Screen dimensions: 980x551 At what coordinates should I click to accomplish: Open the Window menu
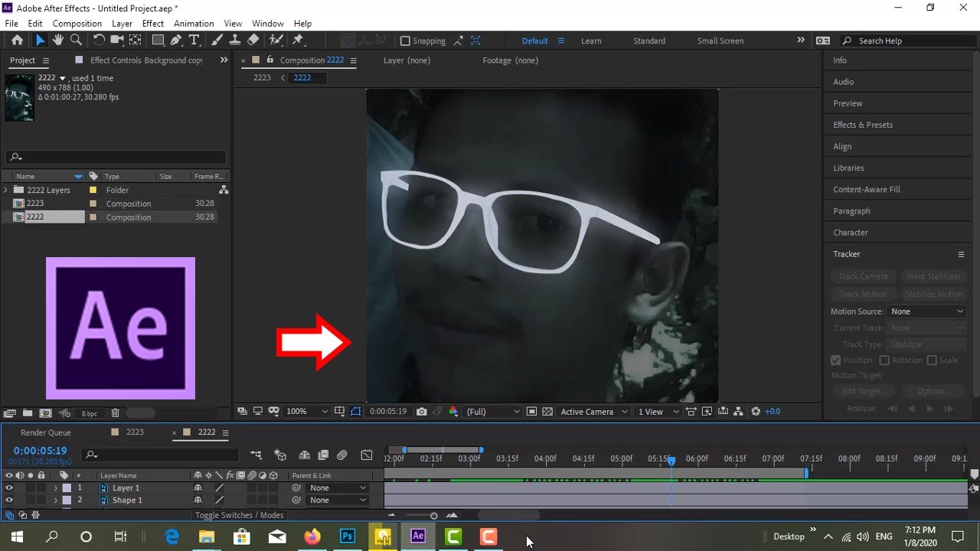pos(268,24)
